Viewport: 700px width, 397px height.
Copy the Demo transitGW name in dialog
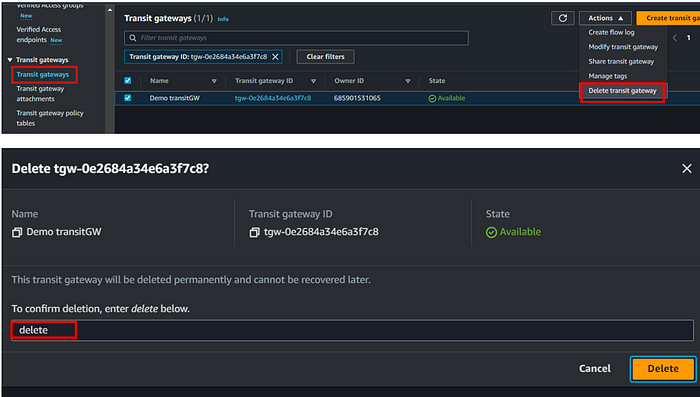[x=17, y=232]
